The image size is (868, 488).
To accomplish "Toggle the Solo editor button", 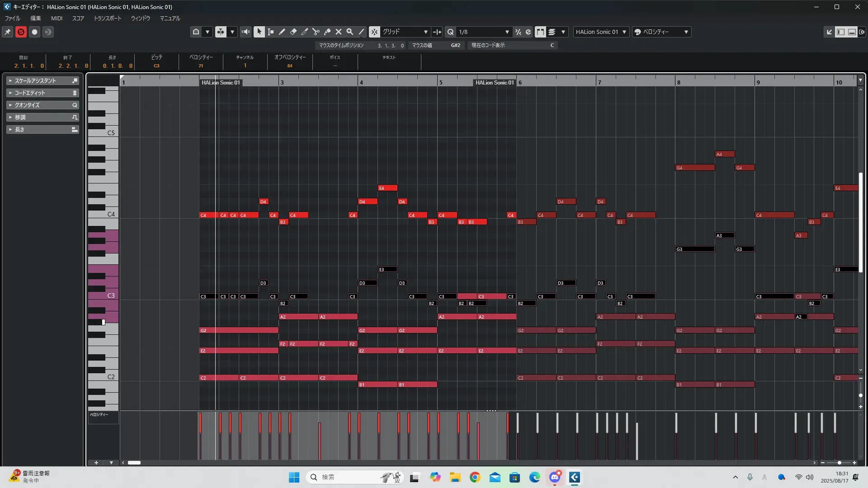I will 21,32.
